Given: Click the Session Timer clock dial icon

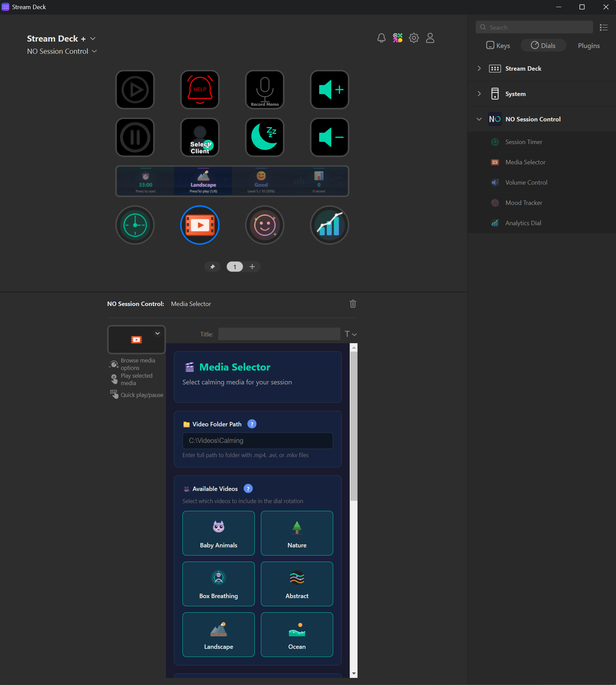Looking at the screenshot, I should pos(135,225).
